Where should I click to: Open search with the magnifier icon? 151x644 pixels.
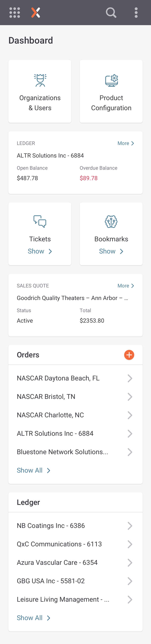(x=111, y=13)
